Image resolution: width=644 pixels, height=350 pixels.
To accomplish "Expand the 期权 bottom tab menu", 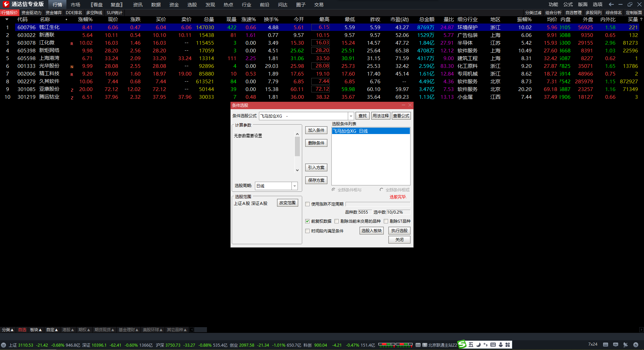I will [x=84, y=330].
